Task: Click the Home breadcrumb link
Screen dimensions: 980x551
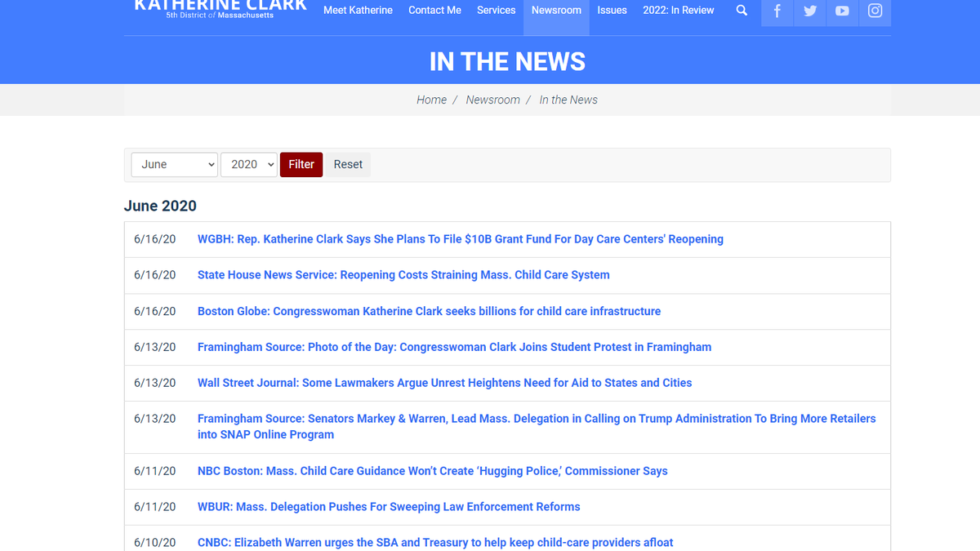Action: click(x=431, y=100)
